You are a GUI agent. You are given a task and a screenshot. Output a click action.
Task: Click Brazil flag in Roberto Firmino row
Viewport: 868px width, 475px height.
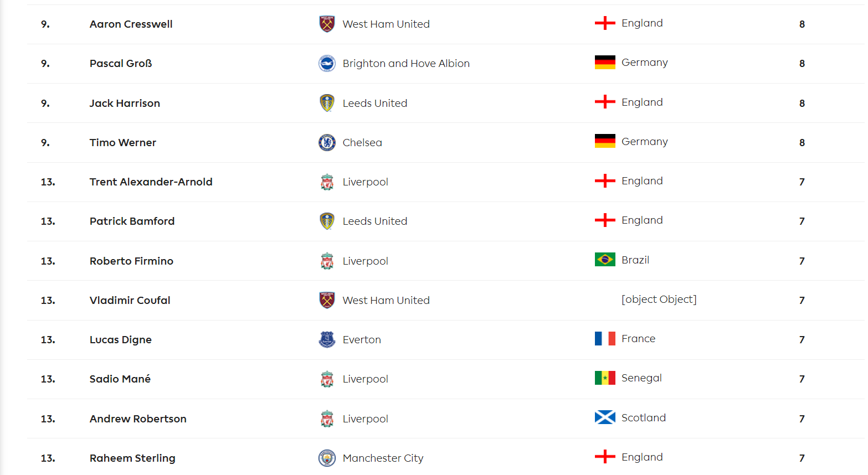point(605,259)
